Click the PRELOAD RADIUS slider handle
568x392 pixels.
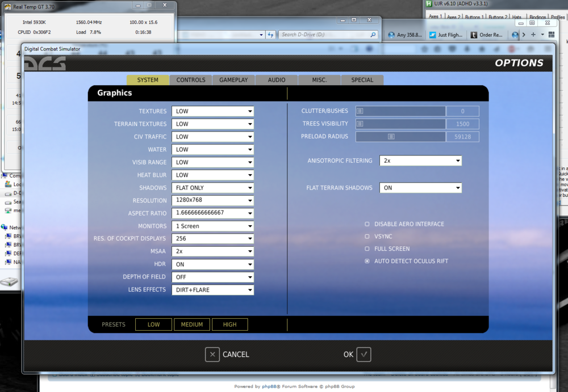(391, 137)
